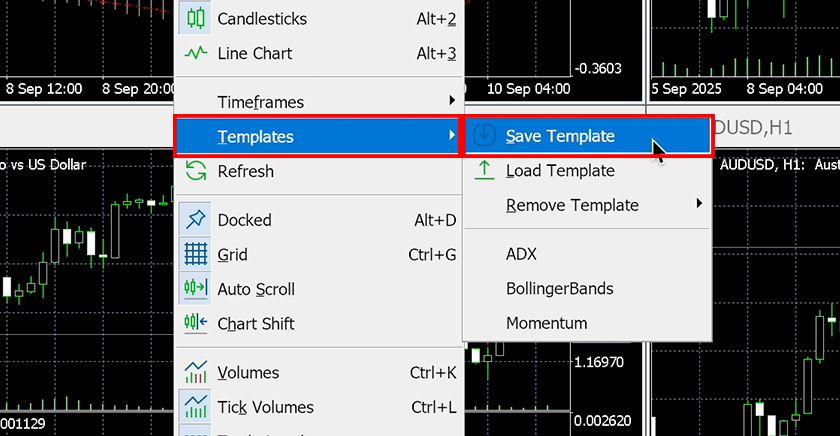Apply the BollingerBands template
The width and height of the screenshot is (840, 436).
[x=559, y=288]
